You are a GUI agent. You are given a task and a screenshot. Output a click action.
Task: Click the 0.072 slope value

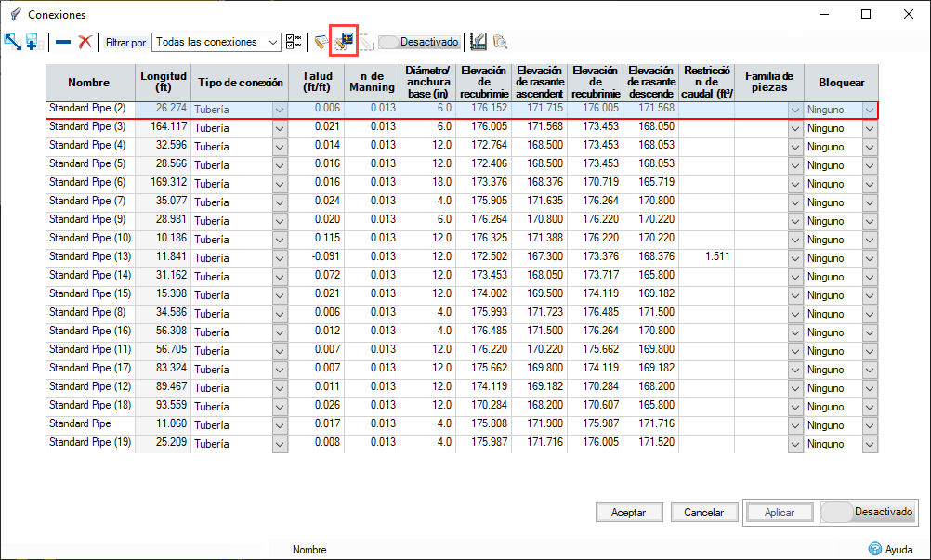[x=327, y=275]
